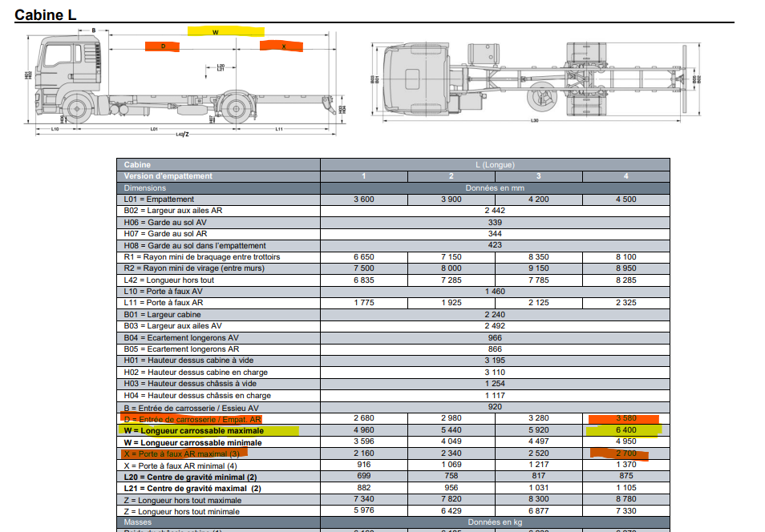Click the 'Version d'empattement' header row label
765x532 pixels.
pos(168,176)
